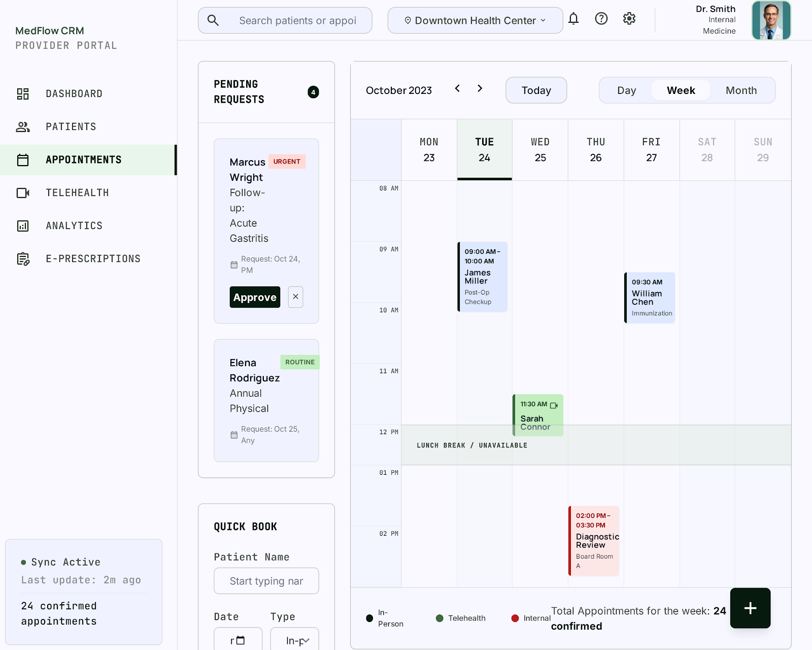
Task: Click the location pin icon in clinic selector
Action: click(x=408, y=20)
